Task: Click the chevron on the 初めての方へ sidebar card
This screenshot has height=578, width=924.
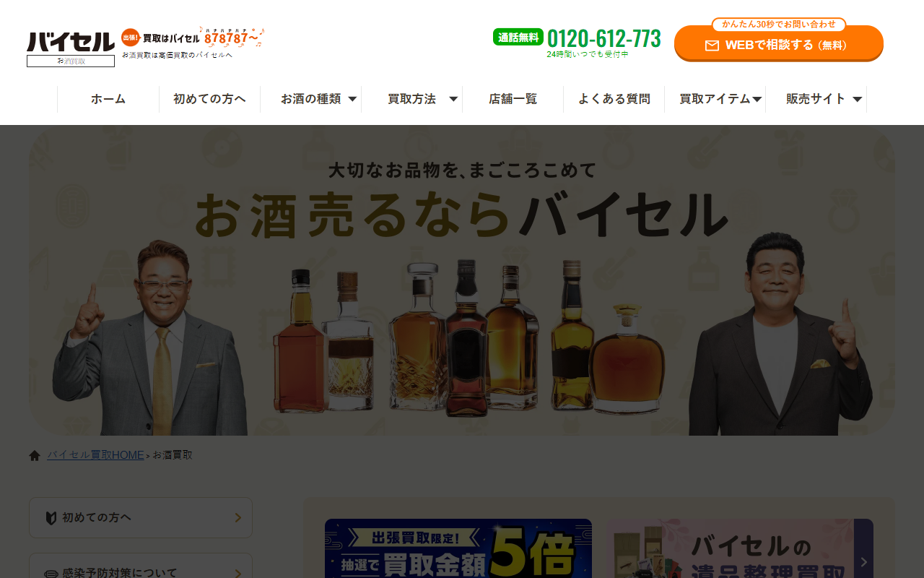Action: point(237,517)
